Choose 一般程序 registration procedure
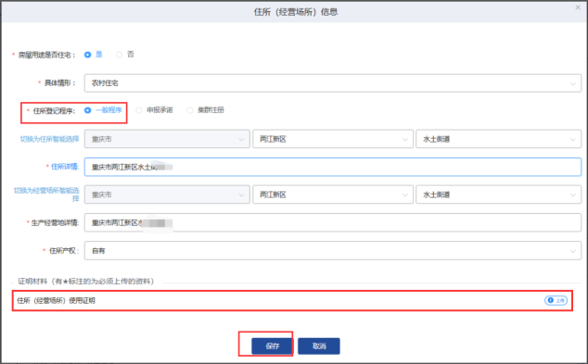The image size is (588, 364). tap(103, 110)
